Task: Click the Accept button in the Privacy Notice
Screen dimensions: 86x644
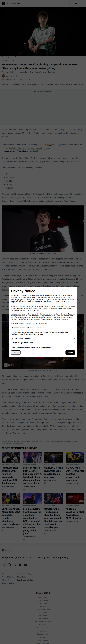Action: pyautogui.click(x=70, y=353)
